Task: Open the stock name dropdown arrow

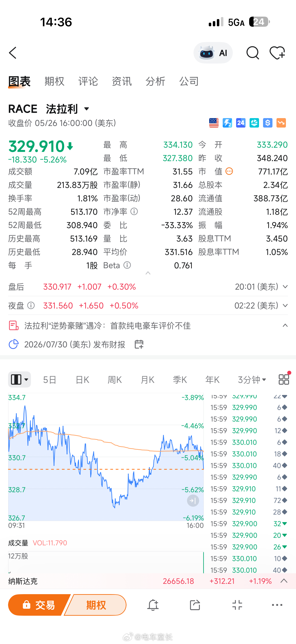Action: click(87, 109)
